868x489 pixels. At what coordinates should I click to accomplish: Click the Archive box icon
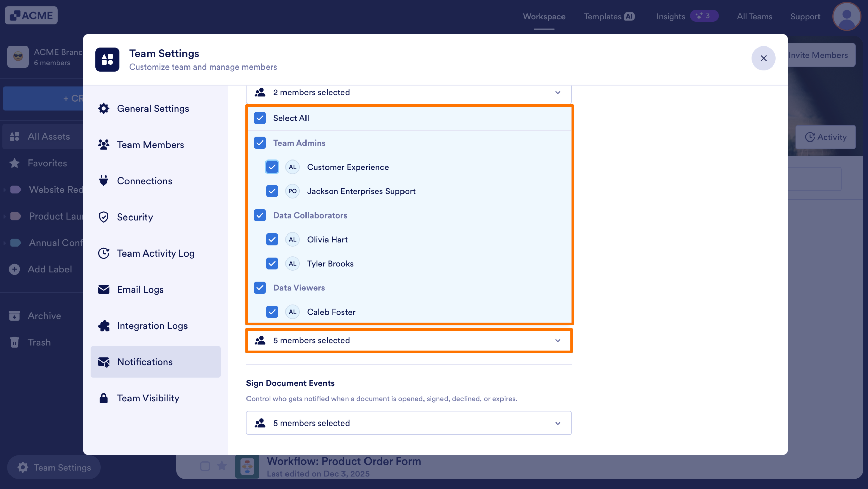(x=14, y=316)
